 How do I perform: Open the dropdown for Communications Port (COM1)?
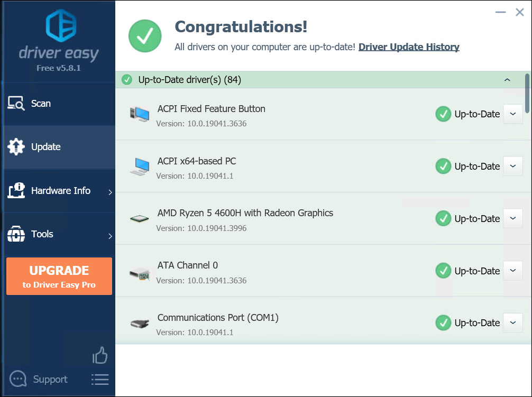coord(512,322)
